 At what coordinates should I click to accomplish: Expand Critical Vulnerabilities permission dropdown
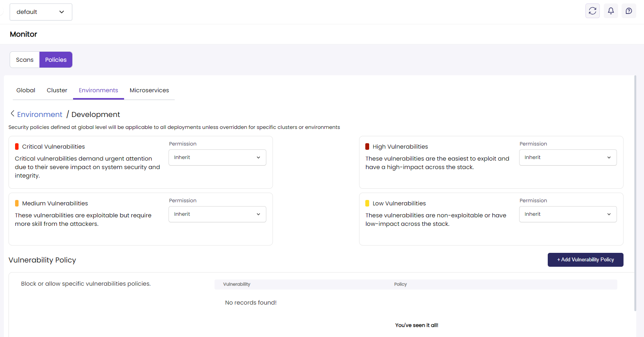point(217,157)
